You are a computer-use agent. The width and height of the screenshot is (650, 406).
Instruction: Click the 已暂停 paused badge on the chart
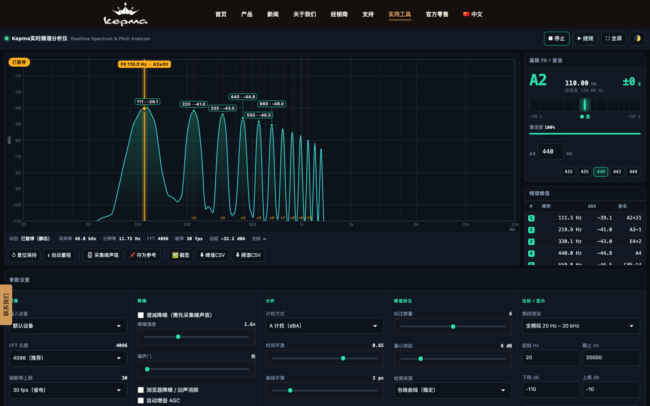[x=19, y=62]
